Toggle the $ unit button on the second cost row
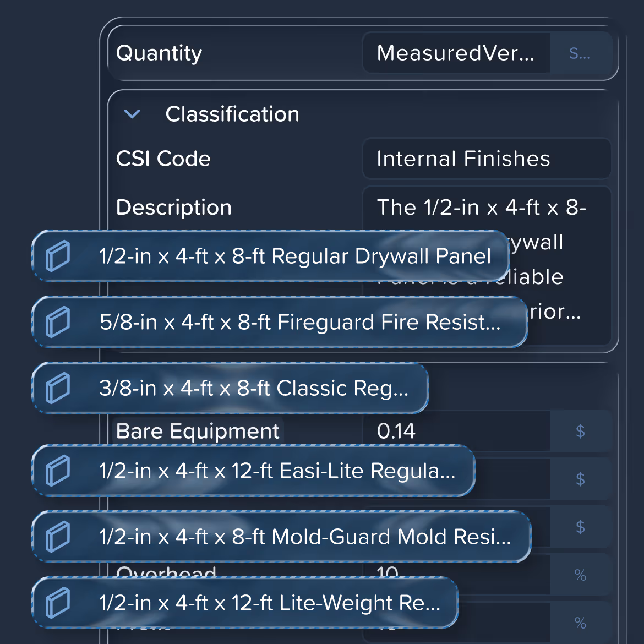The width and height of the screenshot is (644, 644). (x=580, y=479)
